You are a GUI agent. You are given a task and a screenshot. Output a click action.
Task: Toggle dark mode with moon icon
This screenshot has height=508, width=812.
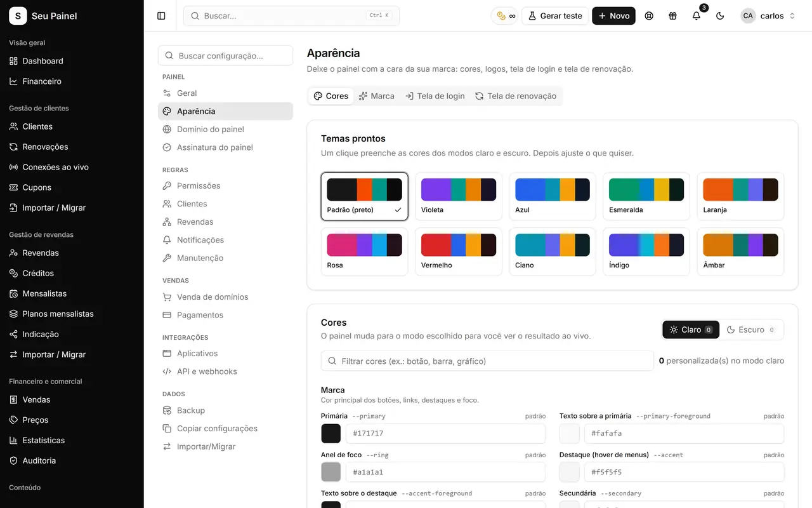pyautogui.click(x=720, y=16)
